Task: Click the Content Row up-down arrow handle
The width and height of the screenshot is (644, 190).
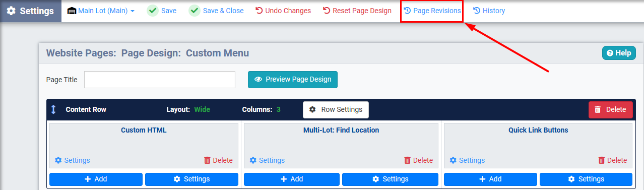Action: 53,109
